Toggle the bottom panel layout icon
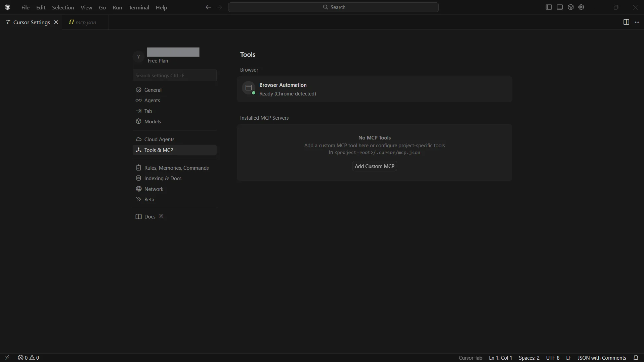 click(560, 7)
